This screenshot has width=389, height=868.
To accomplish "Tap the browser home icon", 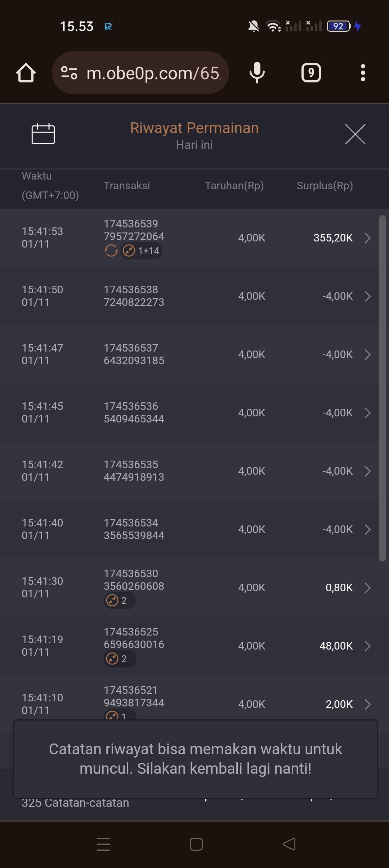I will coord(26,73).
